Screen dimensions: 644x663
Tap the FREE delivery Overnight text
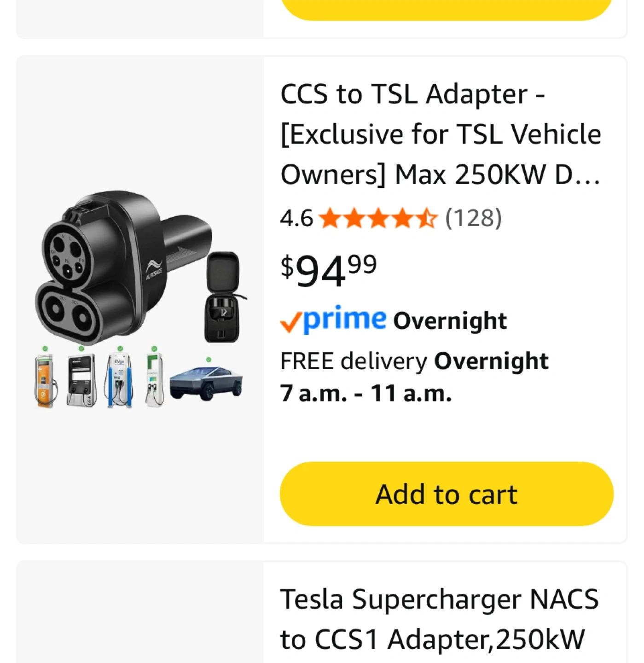point(414,361)
